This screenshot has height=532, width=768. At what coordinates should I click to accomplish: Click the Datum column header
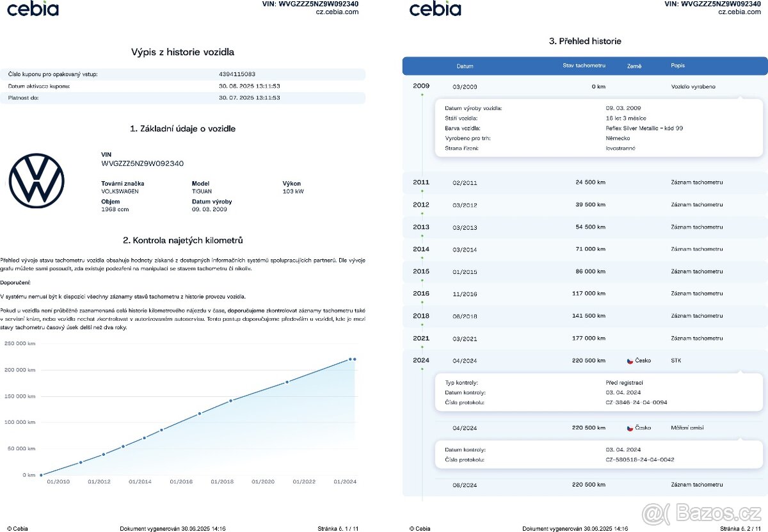pos(465,66)
